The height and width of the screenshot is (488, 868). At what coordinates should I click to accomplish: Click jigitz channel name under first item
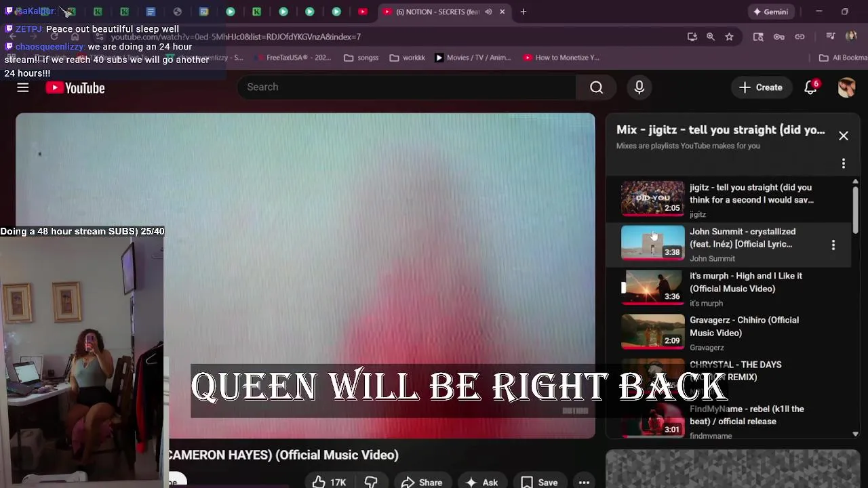pos(698,214)
